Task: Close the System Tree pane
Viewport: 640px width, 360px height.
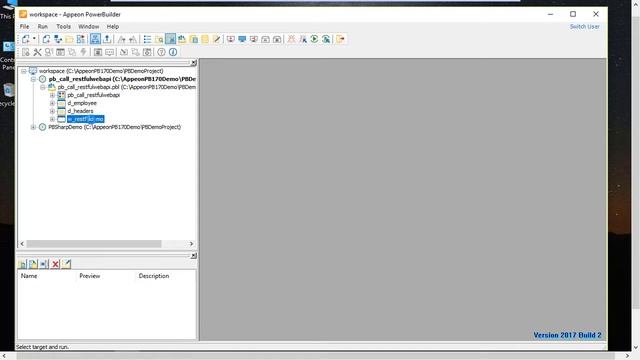Action: click(x=193, y=63)
